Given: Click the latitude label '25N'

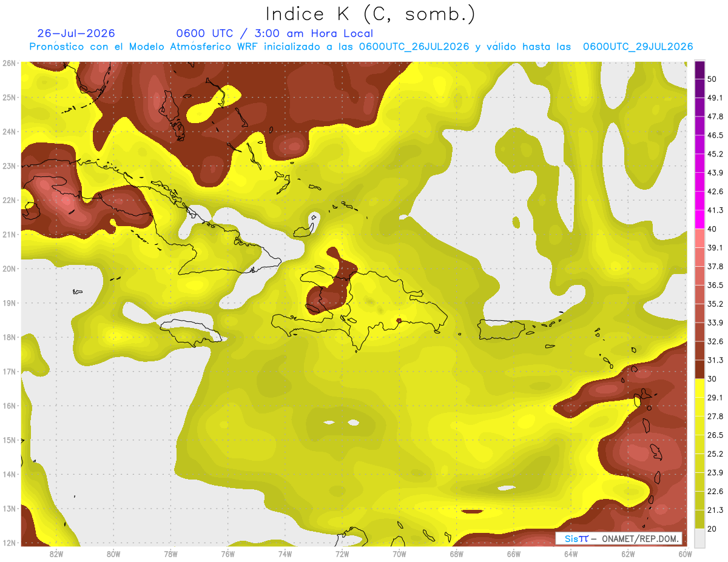Looking at the screenshot, I should [9, 97].
